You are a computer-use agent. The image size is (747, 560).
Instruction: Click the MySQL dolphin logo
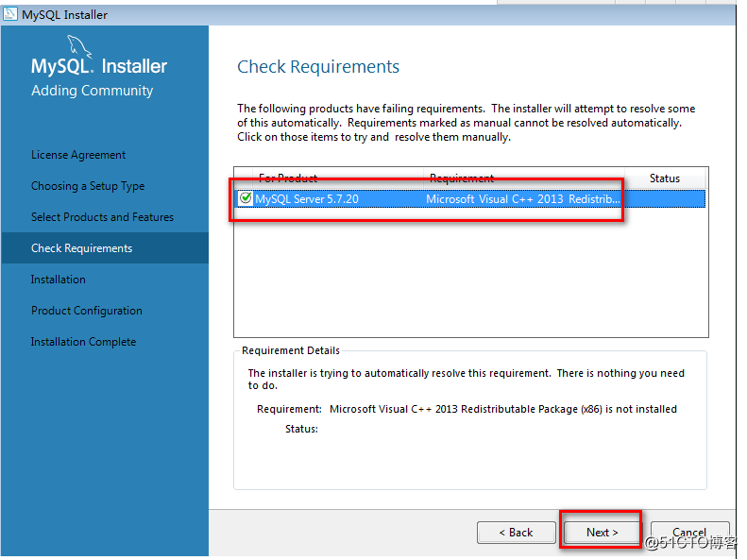point(78,46)
